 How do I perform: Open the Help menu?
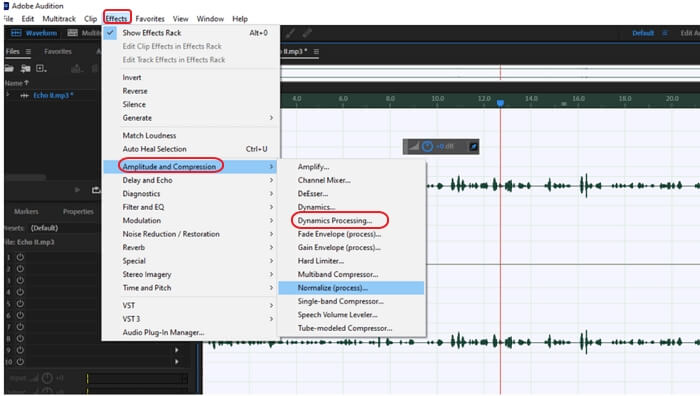[240, 19]
